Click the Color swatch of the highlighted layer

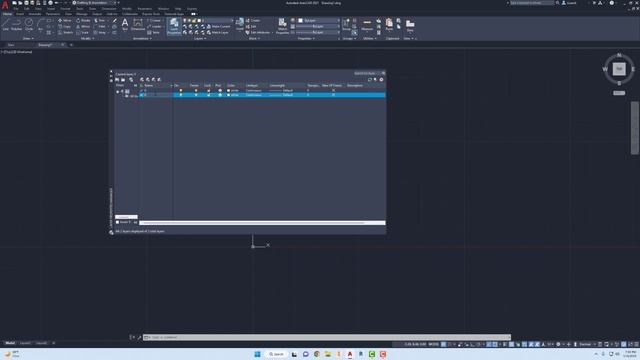(x=229, y=95)
